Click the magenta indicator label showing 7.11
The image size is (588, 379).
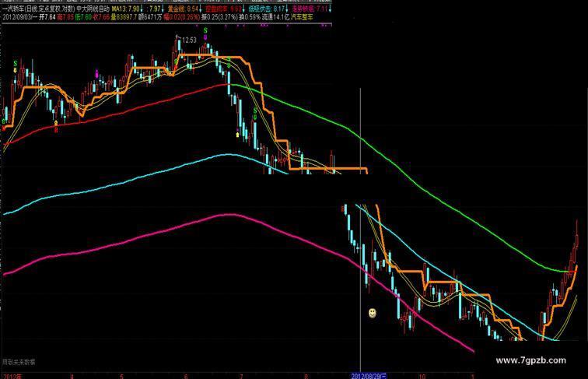click(x=310, y=9)
